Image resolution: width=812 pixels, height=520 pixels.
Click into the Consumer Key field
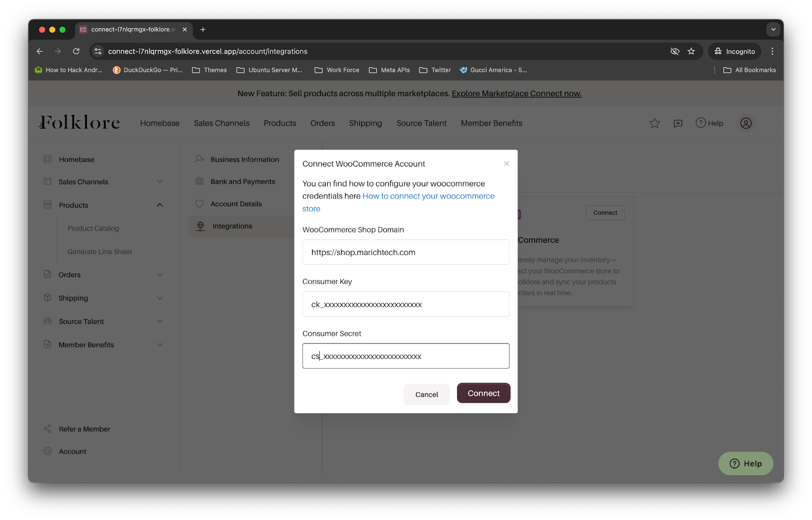pos(405,304)
